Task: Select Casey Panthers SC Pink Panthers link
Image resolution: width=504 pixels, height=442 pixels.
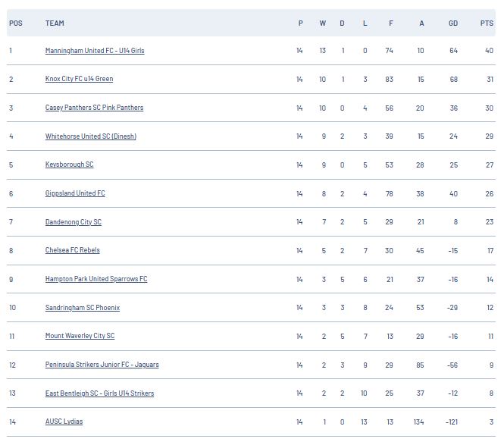Action: click(x=94, y=108)
